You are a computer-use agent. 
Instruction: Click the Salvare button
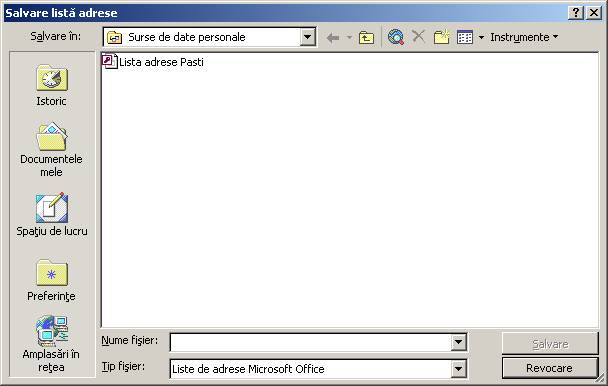point(549,343)
